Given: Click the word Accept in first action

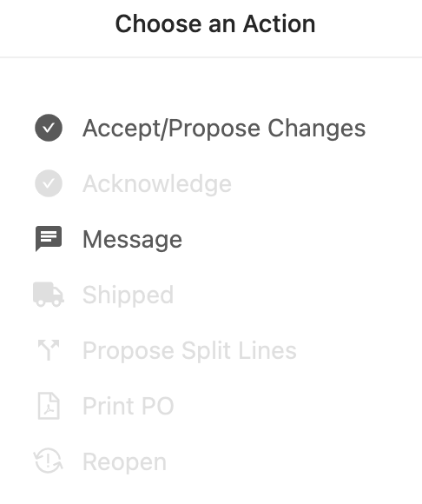Looking at the screenshot, I should pos(122,129).
